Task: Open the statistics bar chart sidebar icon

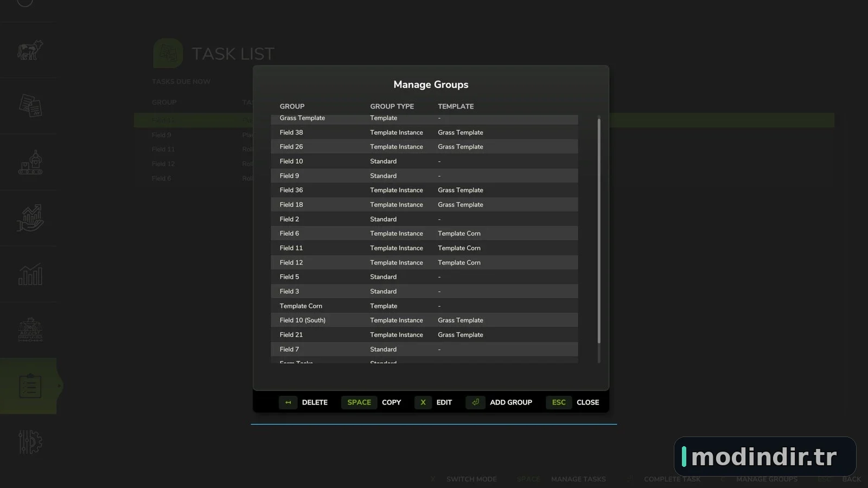Action: (x=30, y=274)
